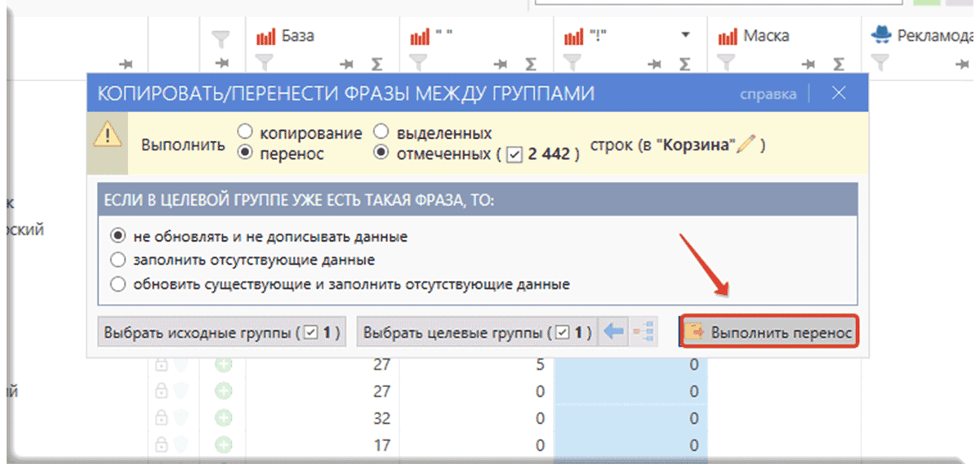Click the sum icon of Маска column
The width and height of the screenshot is (980, 464).
click(839, 64)
